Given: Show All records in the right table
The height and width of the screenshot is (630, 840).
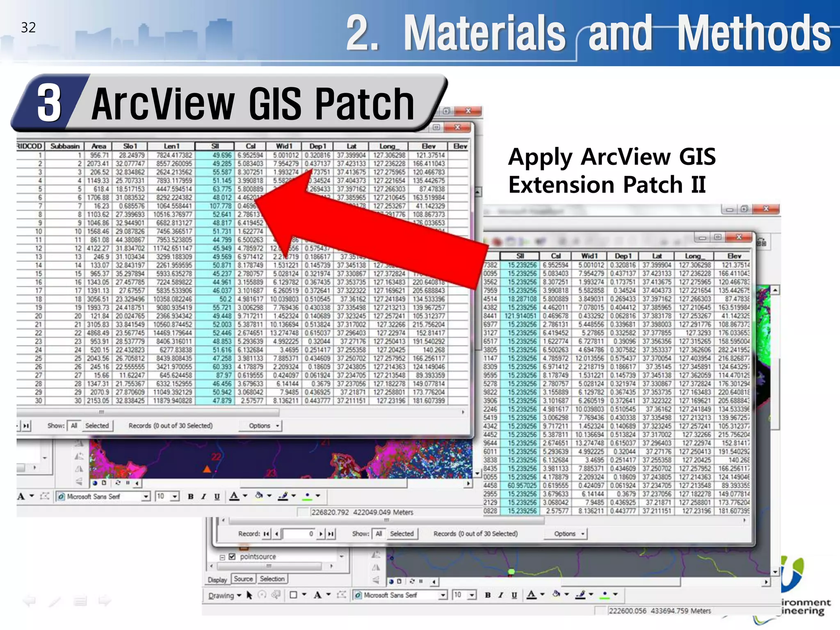Looking at the screenshot, I should point(379,534).
